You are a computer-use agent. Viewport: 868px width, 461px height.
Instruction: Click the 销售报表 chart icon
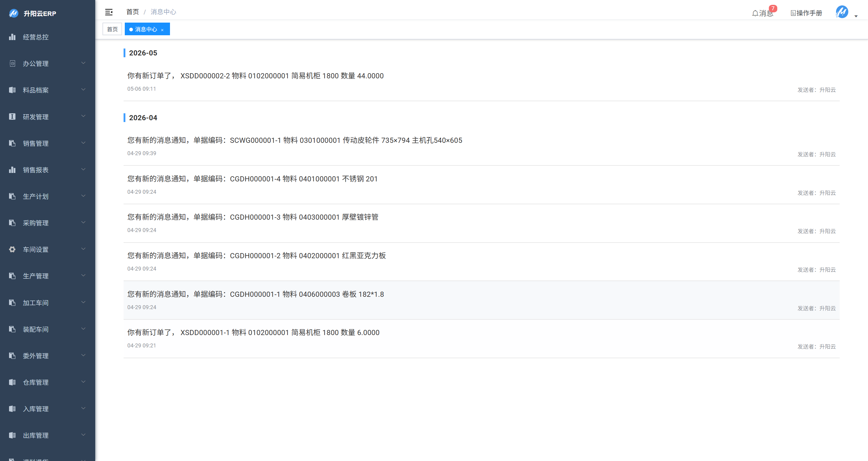pos(12,170)
